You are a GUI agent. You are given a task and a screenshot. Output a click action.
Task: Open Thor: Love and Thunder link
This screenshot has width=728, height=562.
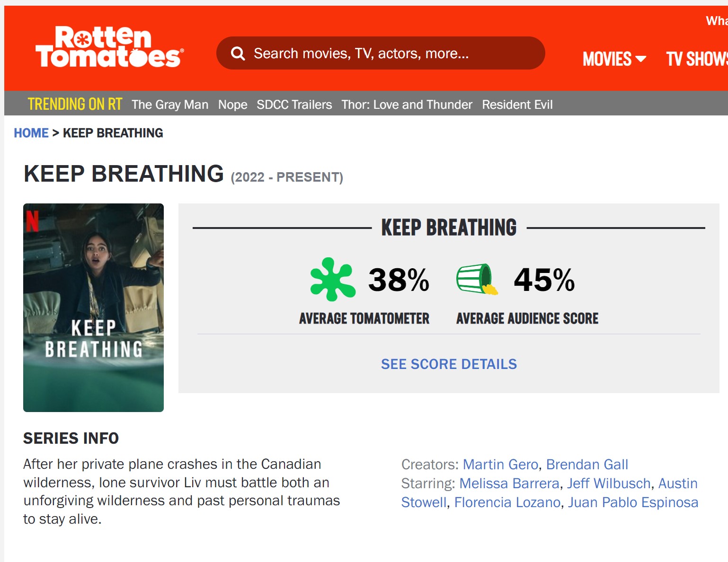click(407, 105)
